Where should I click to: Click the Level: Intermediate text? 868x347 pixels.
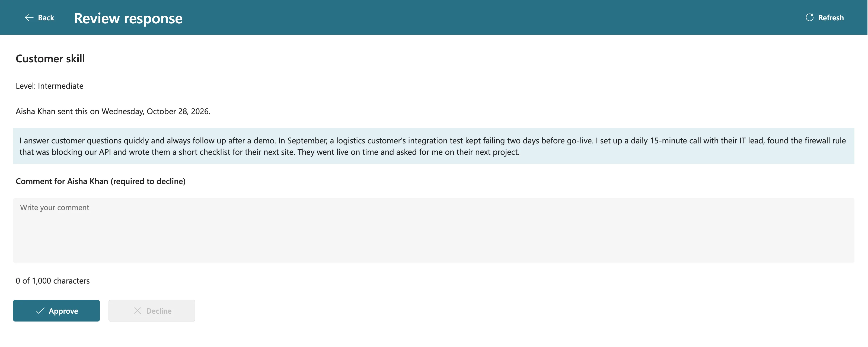[50, 86]
